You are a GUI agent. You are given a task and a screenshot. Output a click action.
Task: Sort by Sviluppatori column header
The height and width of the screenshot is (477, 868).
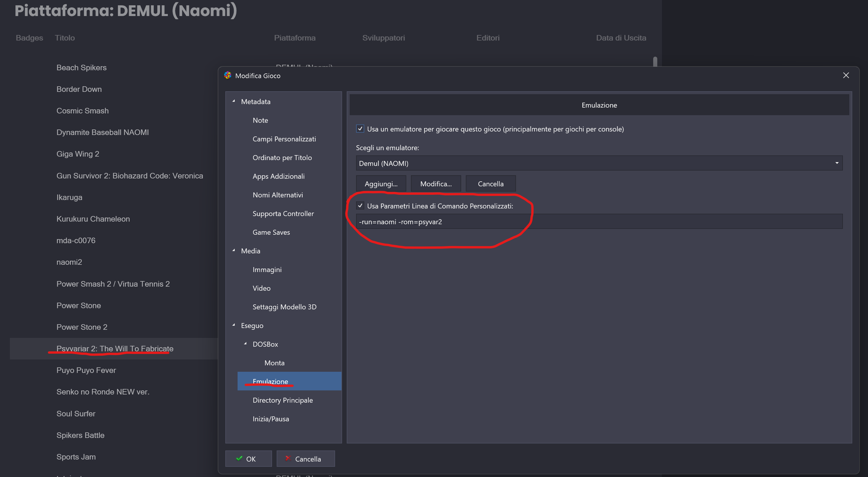coord(384,38)
